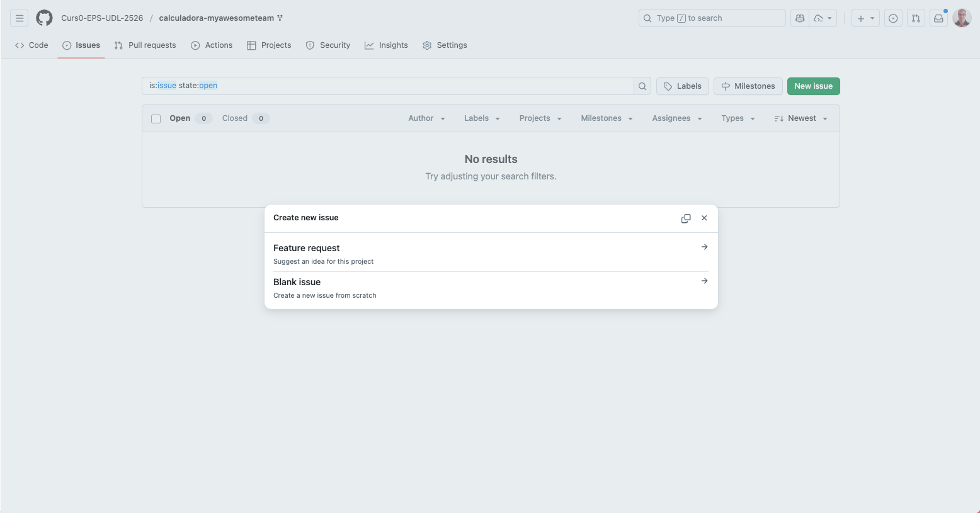Open the create issue dialog in fullscreen
Screen dimensions: 980x513
[686, 218]
